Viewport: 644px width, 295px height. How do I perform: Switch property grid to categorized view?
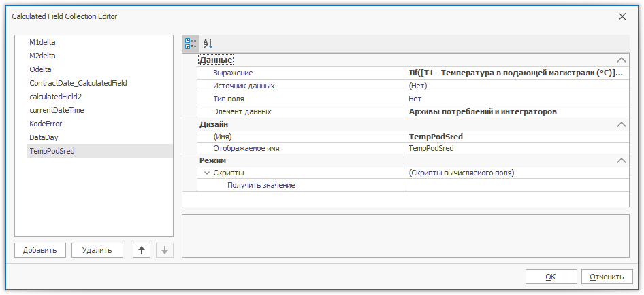point(190,43)
